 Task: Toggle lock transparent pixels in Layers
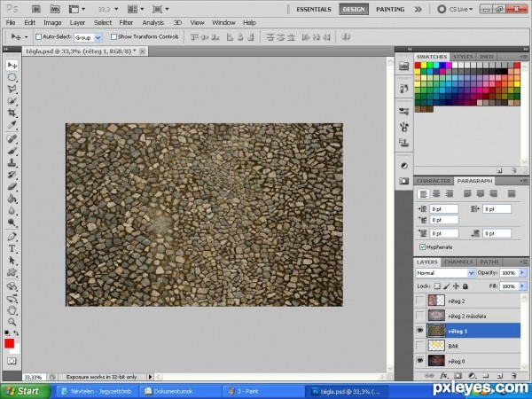(437, 286)
